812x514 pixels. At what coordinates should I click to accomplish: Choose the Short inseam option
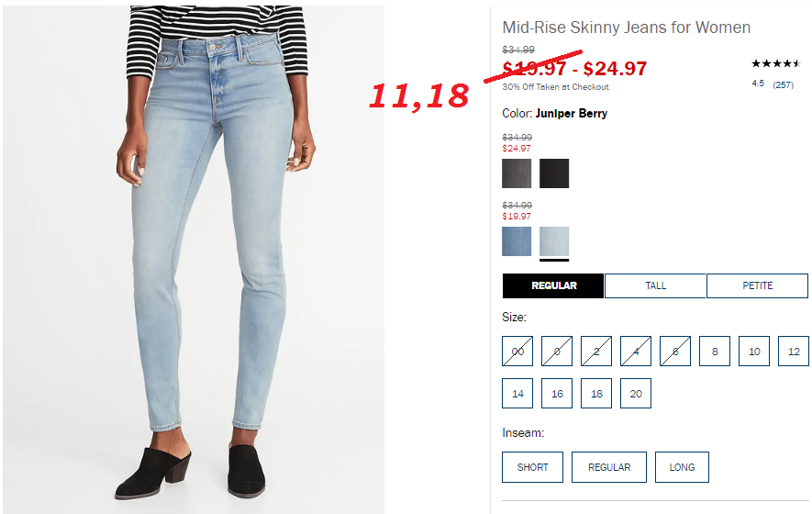(532, 467)
